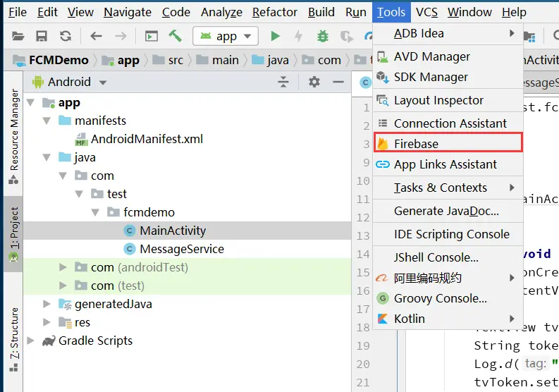Screen dimensions: 559x392
Task: Select JShell Console... menu entry
Action: point(448,257)
